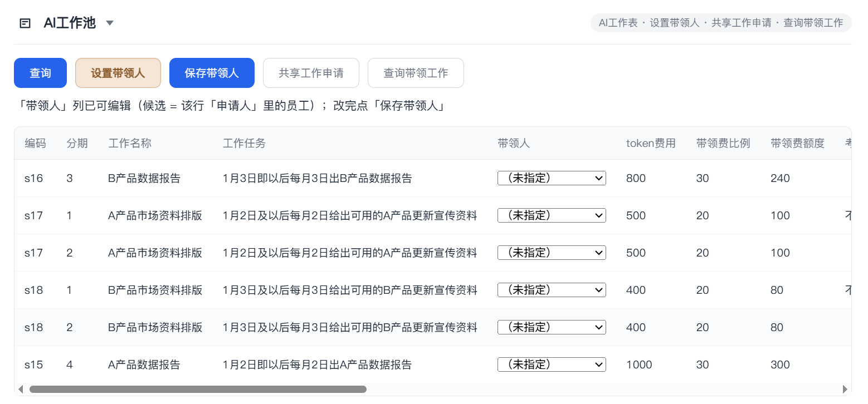868x404 pixels.
Task: Open 带领人 dropdown for s17 分期 2 row
Action: [552, 253]
